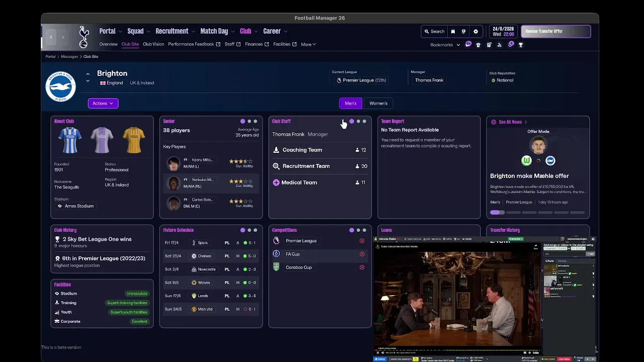
Task: Go back with the left arrow button
Action: click(51, 37)
